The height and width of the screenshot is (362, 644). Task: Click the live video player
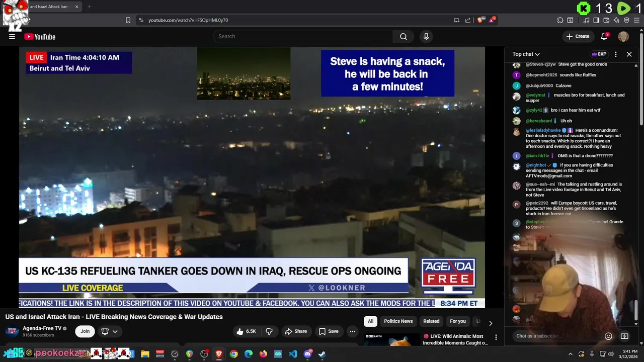(x=252, y=177)
